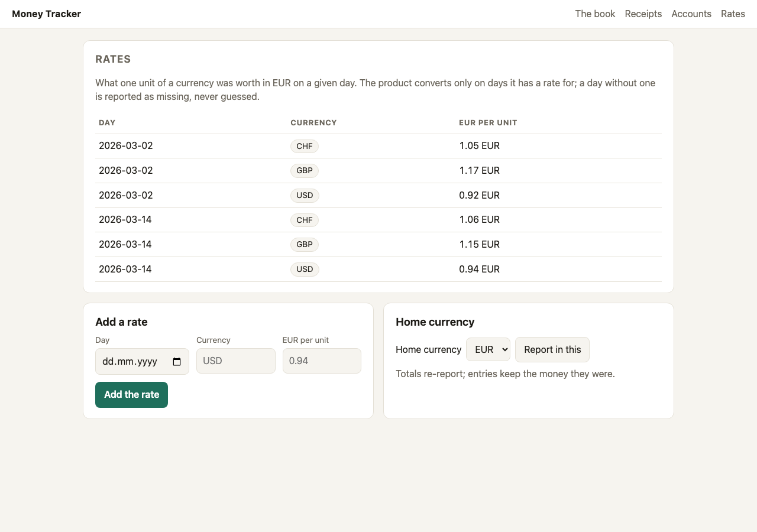
Task: Open The book page
Action: click(595, 14)
